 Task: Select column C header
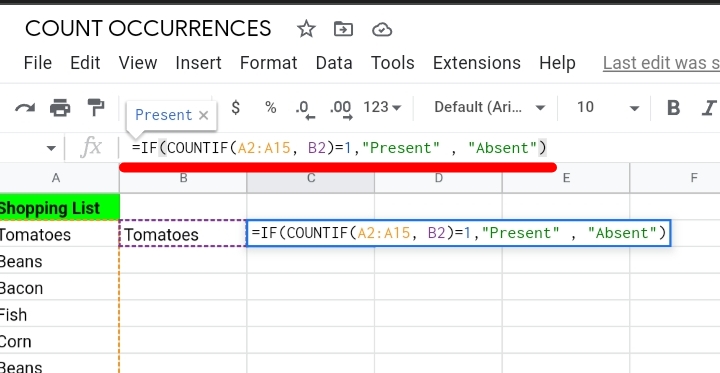point(310,178)
